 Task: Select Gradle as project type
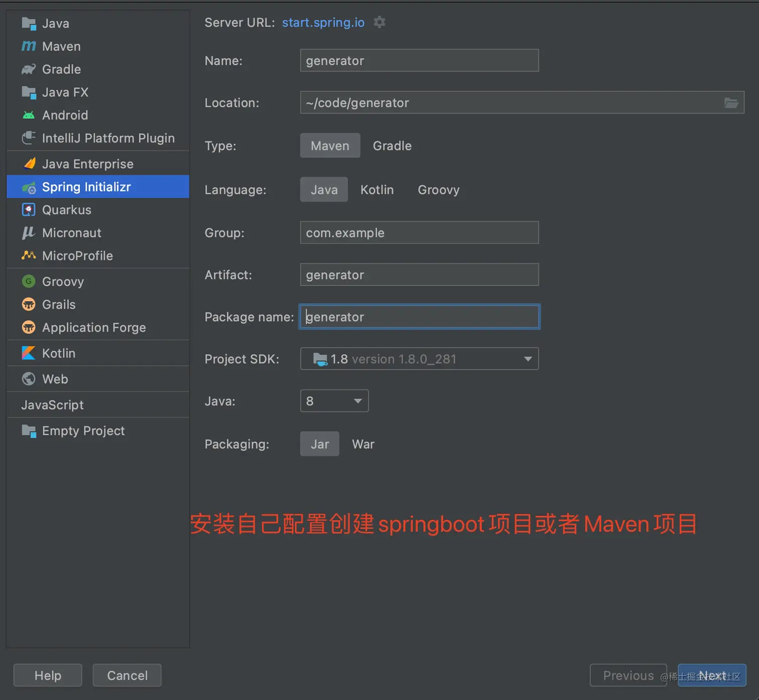click(392, 146)
